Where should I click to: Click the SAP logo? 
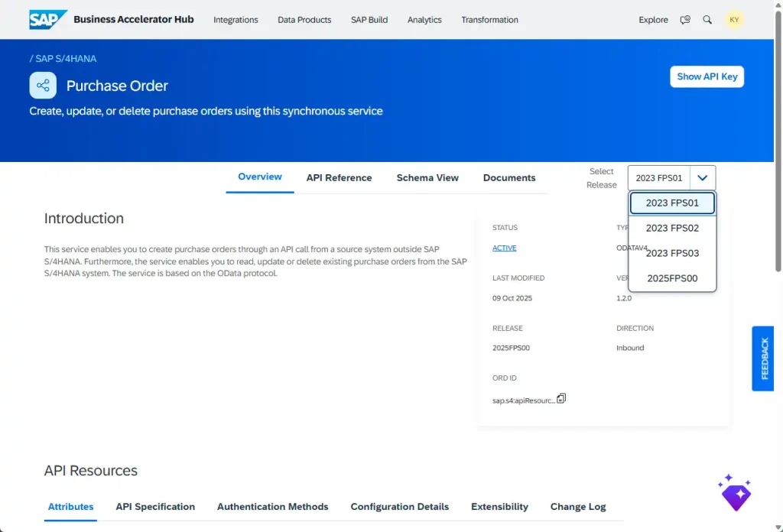[47, 19]
